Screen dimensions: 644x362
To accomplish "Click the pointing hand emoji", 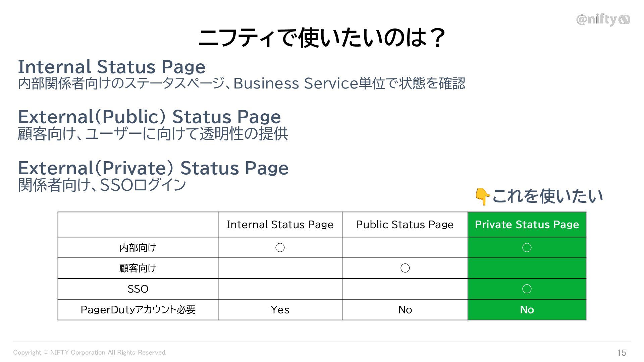I will (x=482, y=196).
